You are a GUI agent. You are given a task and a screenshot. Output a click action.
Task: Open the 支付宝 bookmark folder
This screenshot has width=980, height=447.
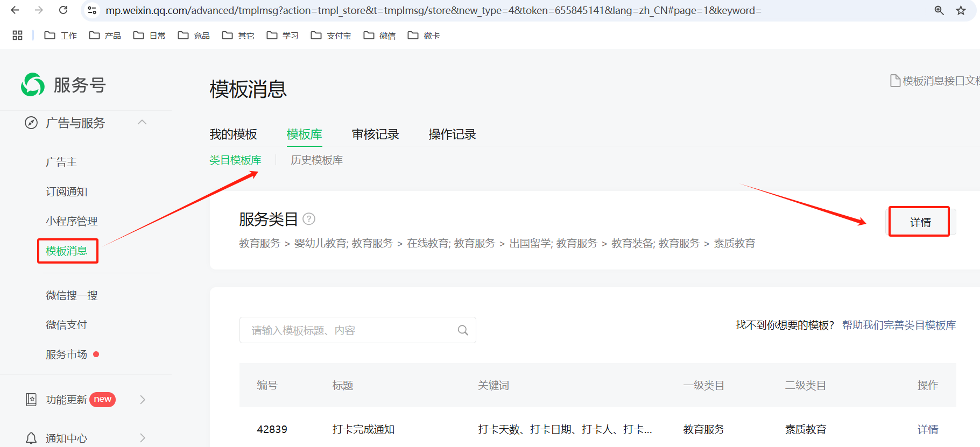(x=331, y=36)
